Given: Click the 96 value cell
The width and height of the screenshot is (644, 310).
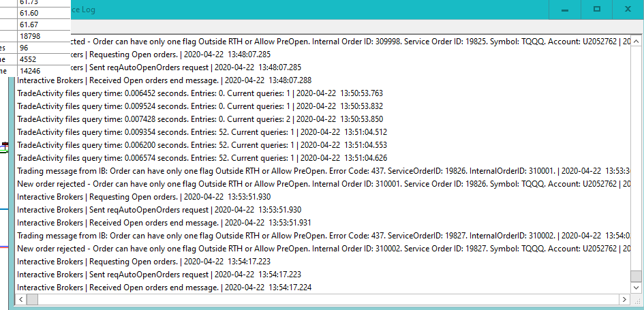Looking at the screenshot, I should click(x=44, y=48).
